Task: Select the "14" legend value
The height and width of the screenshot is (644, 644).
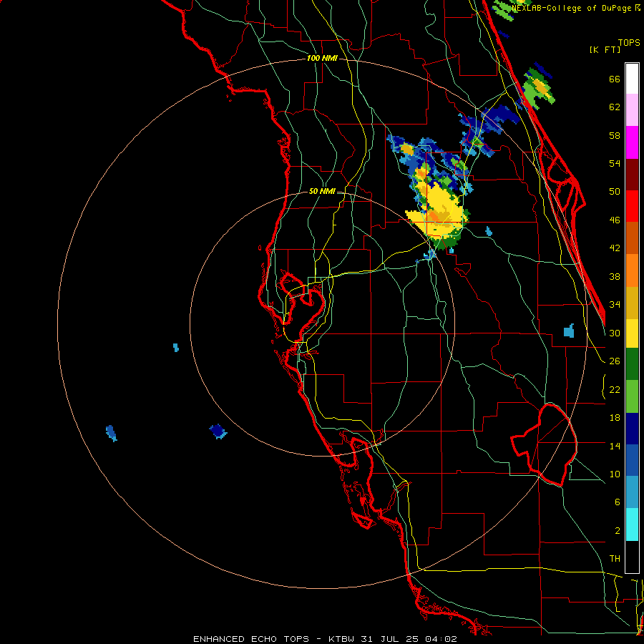Action: tap(615, 446)
